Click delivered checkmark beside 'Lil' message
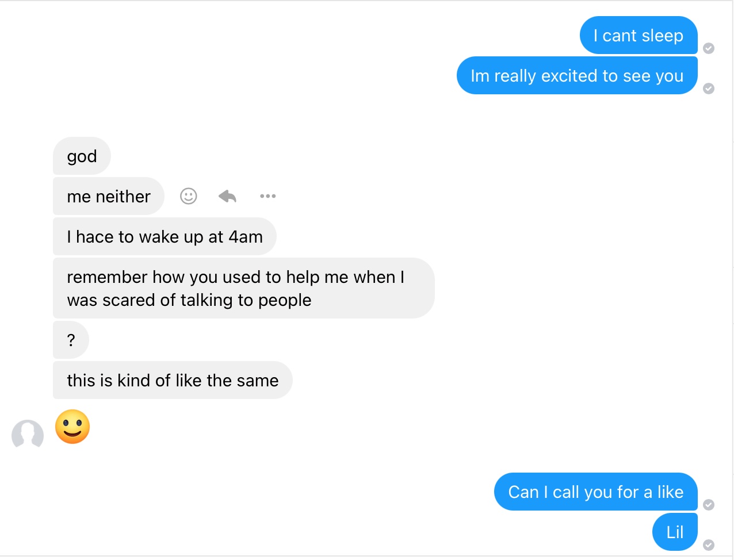734x560 pixels. (x=709, y=545)
